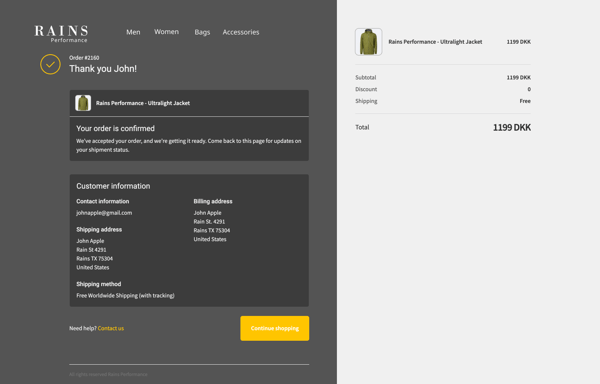Image resolution: width=600 pixels, height=384 pixels.
Task: Open the Women menu
Action: 166,32
